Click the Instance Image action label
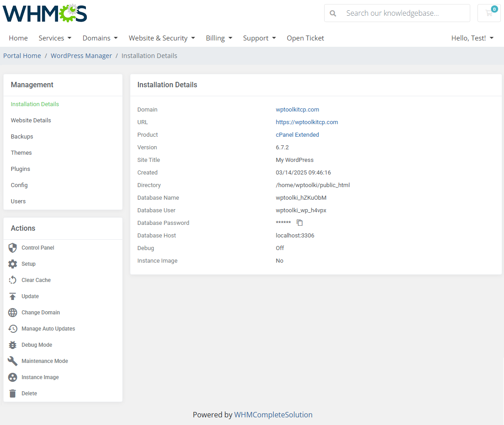Viewport: 504px width, 425px height. tap(40, 377)
